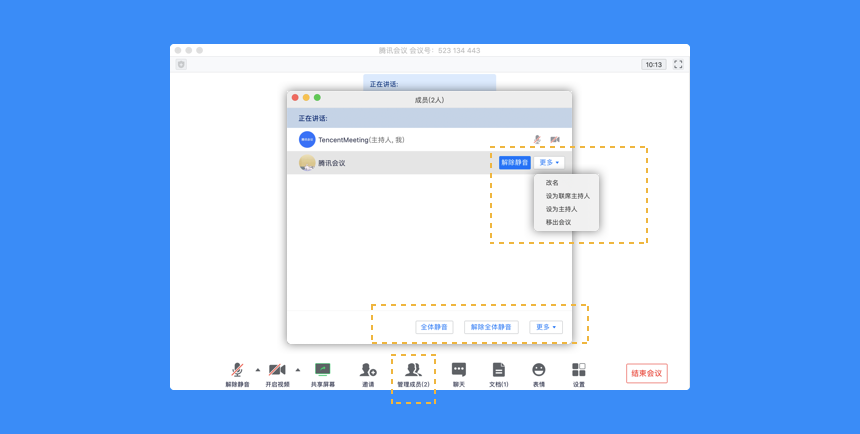860x434 pixels.
Task: Open manage members (管理成员) in the toolbar
Action: [x=413, y=375]
